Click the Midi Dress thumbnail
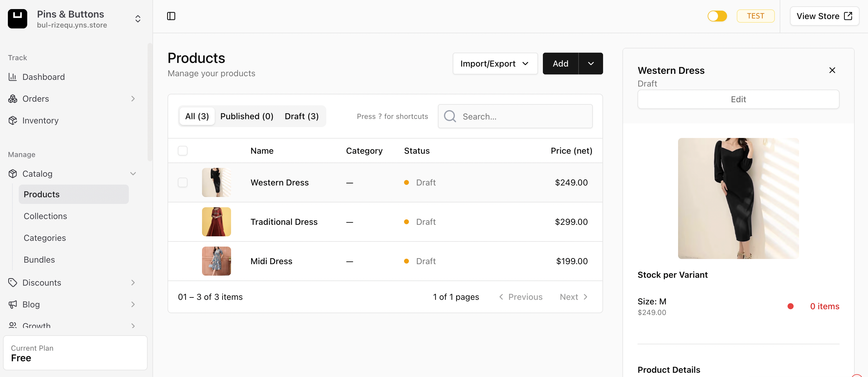Viewport: 868px width, 377px height. 216,261
